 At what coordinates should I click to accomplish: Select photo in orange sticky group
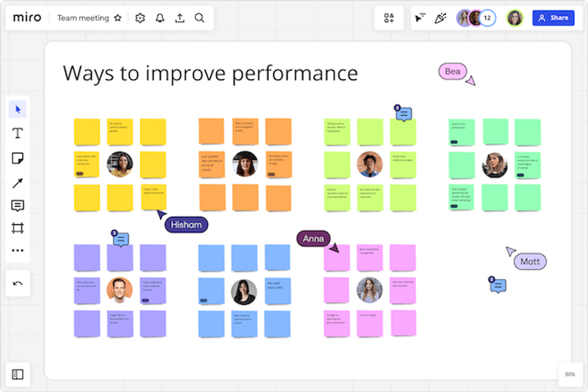245,164
